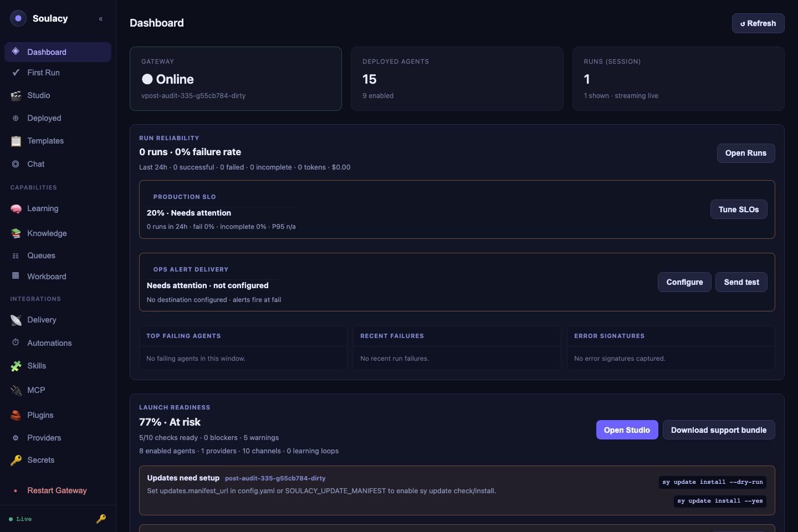
Task: Click the Dashboard diamond icon
Action: click(x=16, y=52)
